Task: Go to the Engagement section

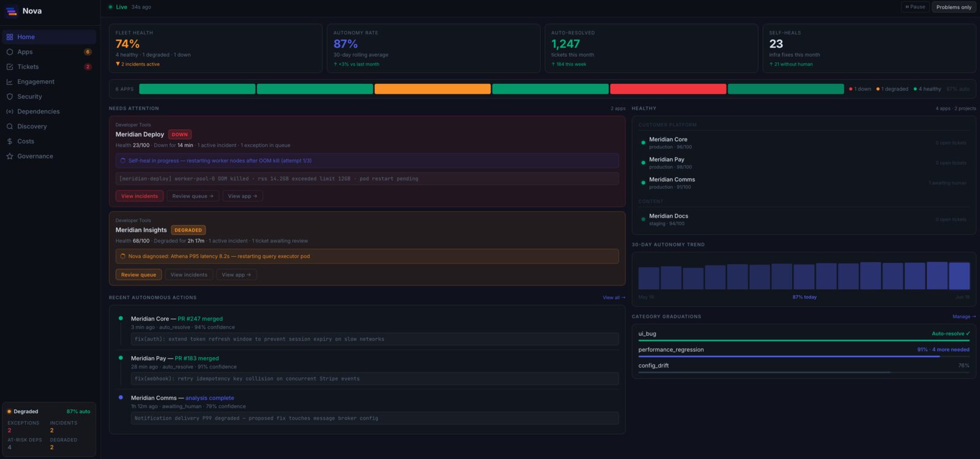Action: pyautogui.click(x=49, y=82)
